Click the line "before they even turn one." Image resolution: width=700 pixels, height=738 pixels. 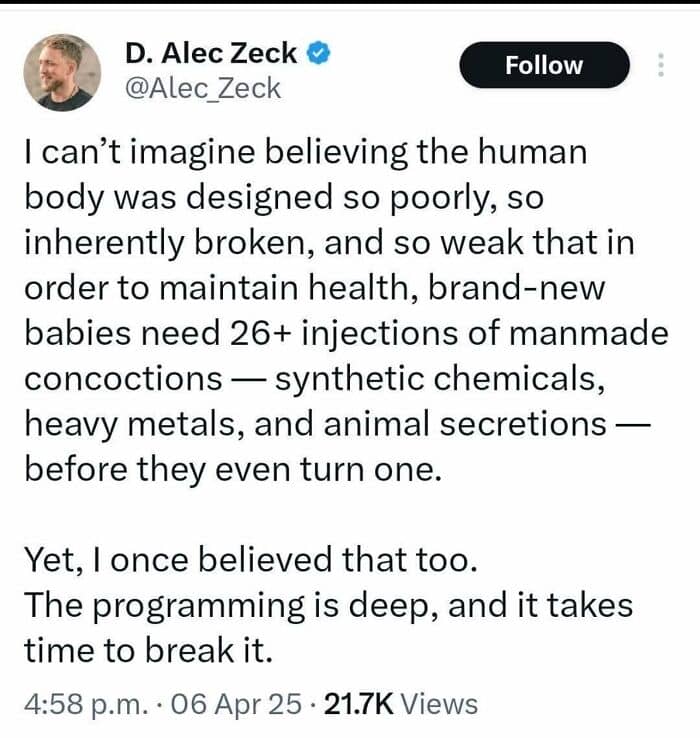231,469
